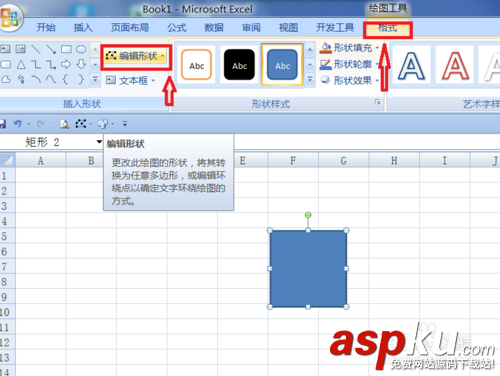Apply the red outlined WordArt A style
Image resolution: width=500 pixels, height=376 pixels.
point(455,66)
